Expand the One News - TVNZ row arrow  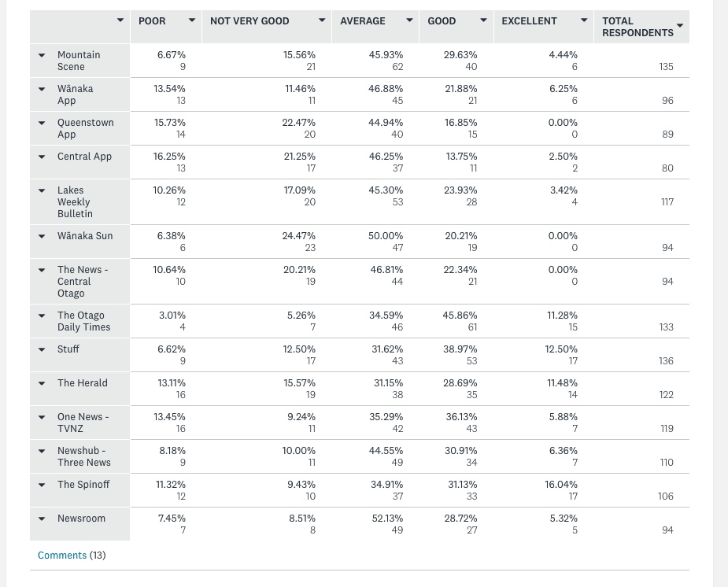point(42,417)
